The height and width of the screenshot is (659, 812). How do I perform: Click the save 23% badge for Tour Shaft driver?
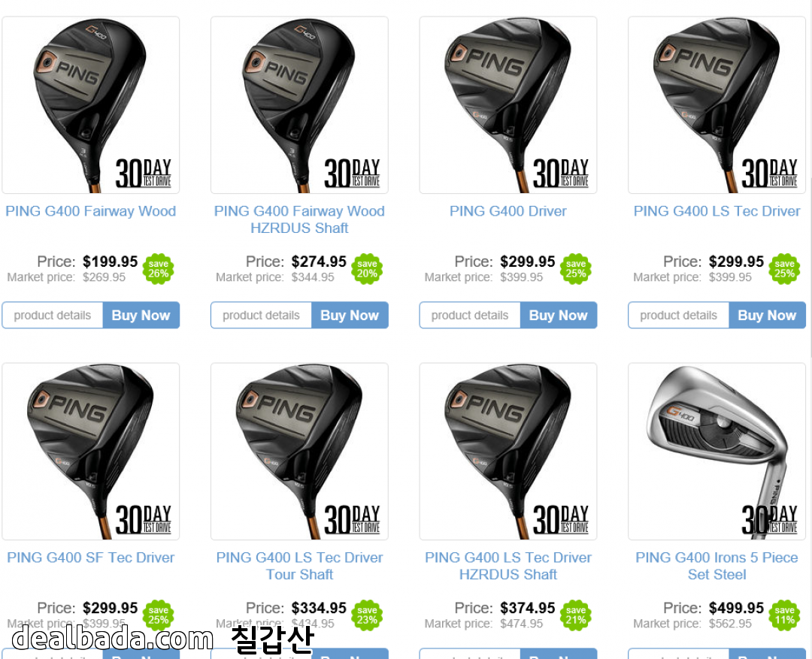pos(367,615)
